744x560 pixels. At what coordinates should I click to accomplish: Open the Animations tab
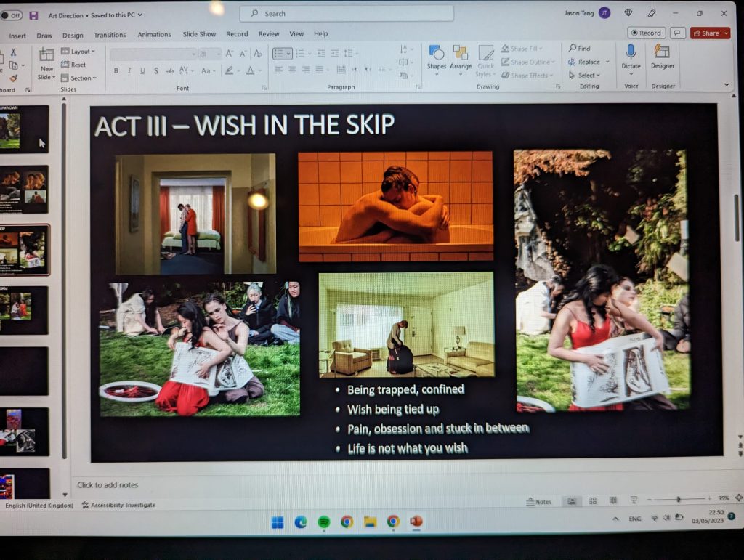coord(154,35)
